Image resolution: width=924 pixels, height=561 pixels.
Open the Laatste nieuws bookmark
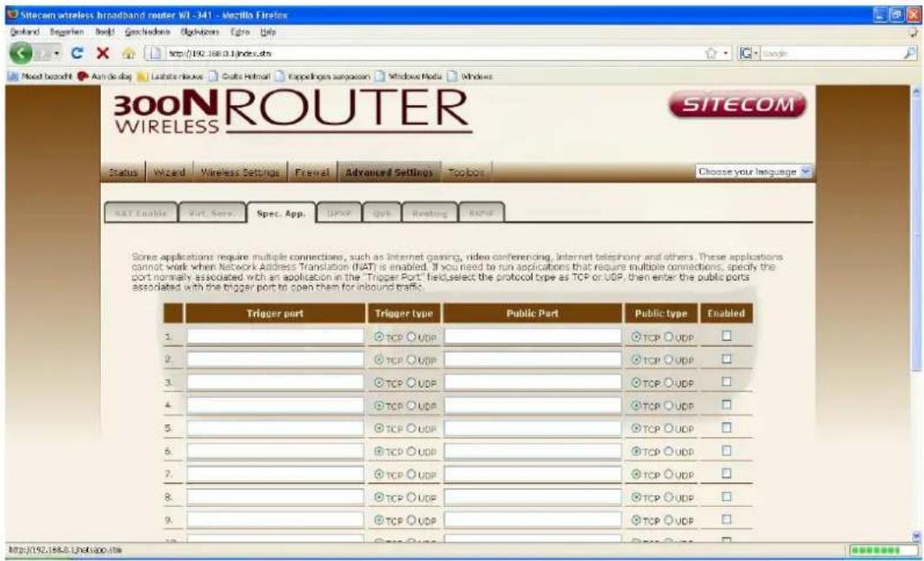tap(170, 77)
